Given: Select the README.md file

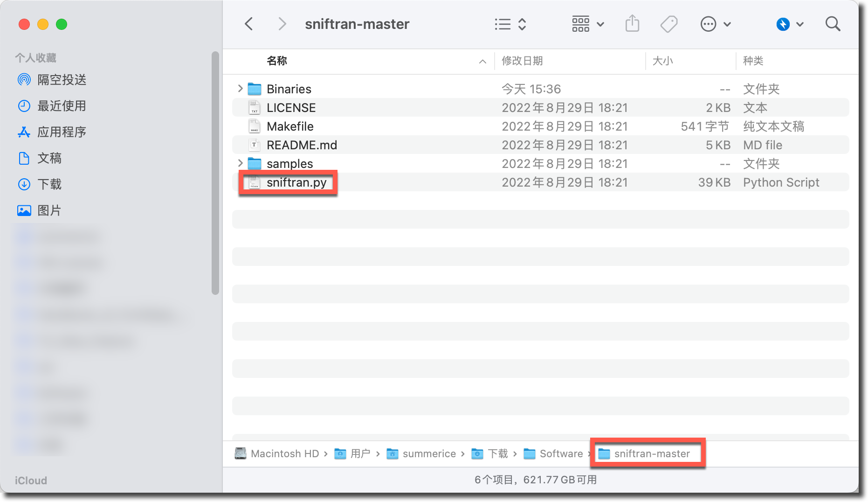Looking at the screenshot, I should [x=302, y=145].
